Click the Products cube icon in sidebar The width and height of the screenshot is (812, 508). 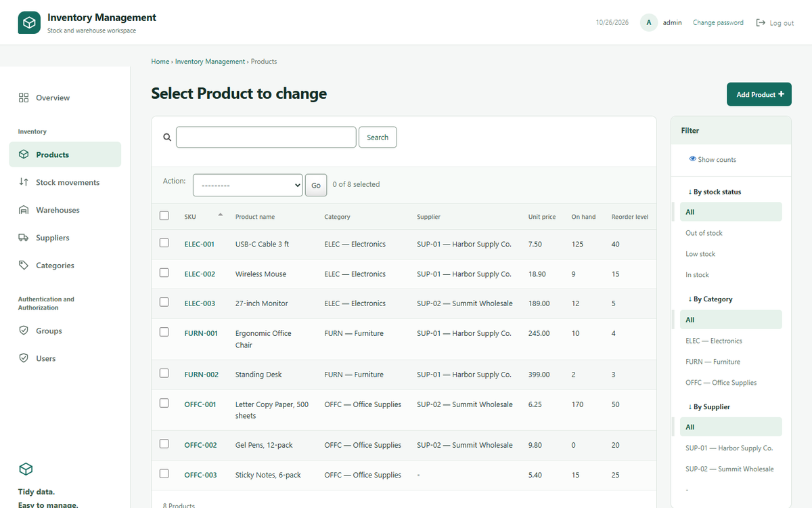(24, 154)
